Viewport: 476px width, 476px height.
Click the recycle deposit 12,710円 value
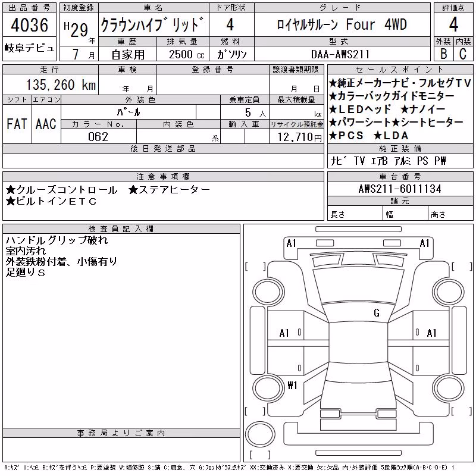click(299, 137)
